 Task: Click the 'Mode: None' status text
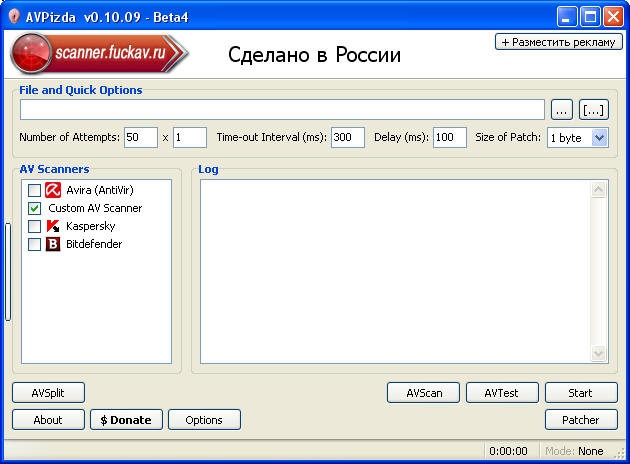click(x=574, y=451)
